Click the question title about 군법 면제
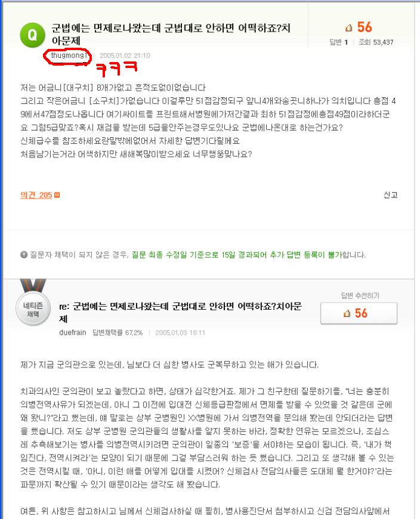The height and width of the screenshot is (519, 420). point(171,35)
